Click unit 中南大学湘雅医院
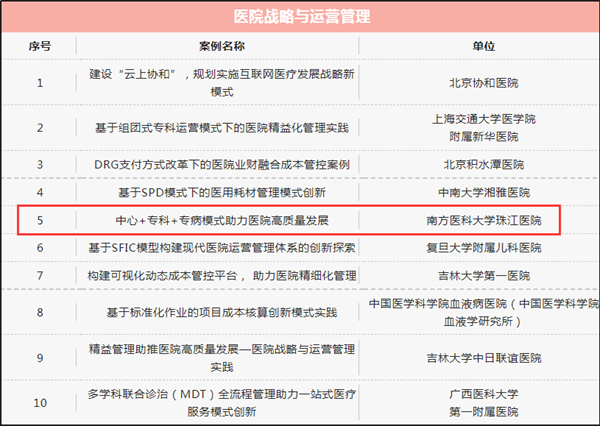The image size is (600, 426). point(484,192)
